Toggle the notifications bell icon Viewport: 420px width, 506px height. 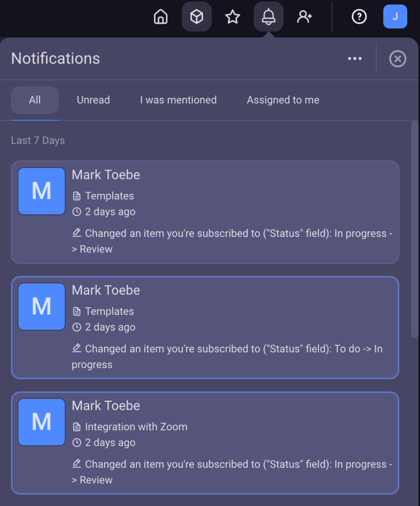(268, 17)
